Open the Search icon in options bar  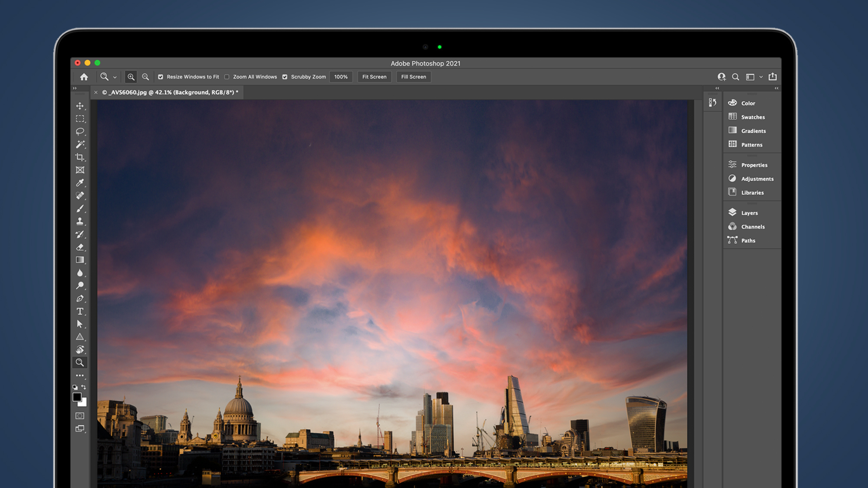(x=735, y=77)
